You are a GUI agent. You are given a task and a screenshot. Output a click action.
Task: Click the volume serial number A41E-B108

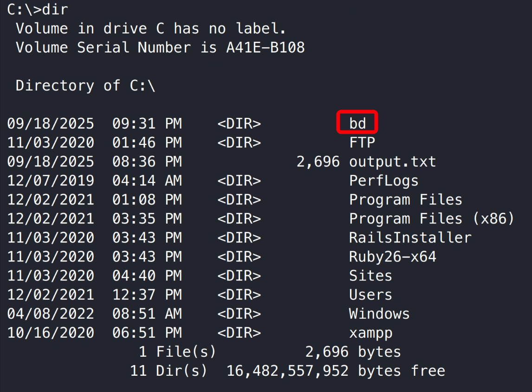click(265, 47)
